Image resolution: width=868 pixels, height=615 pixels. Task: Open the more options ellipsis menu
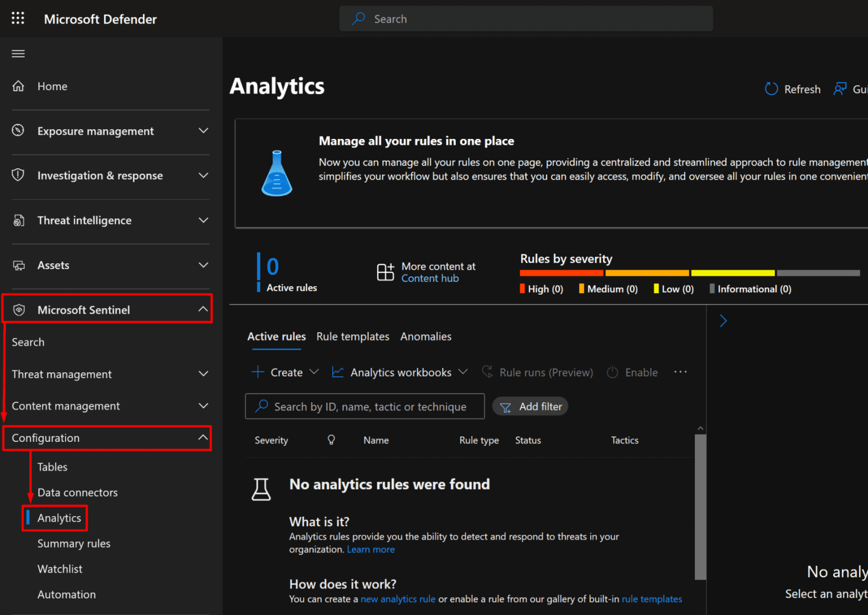coord(680,372)
